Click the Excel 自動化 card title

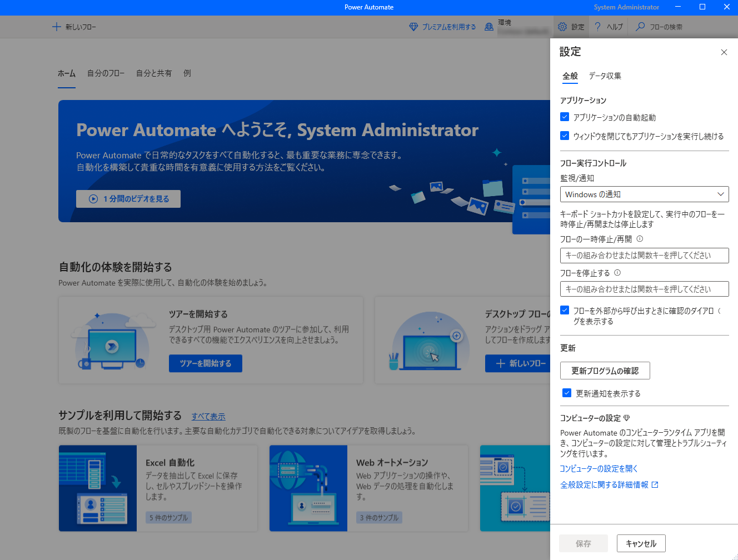[x=170, y=463]
